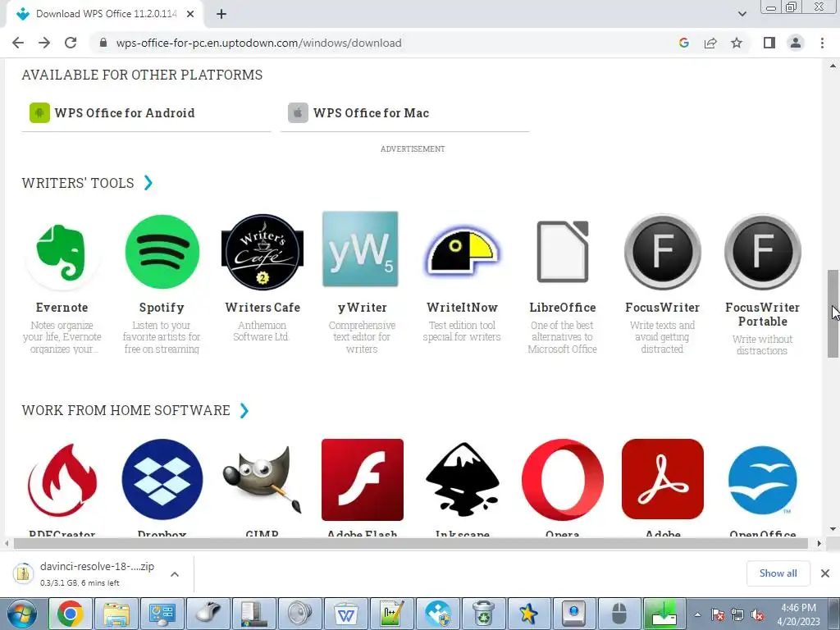Open the Adobe Acrobat app icon
Viewport: 840px width, 630px height.
tap(663, 479)
